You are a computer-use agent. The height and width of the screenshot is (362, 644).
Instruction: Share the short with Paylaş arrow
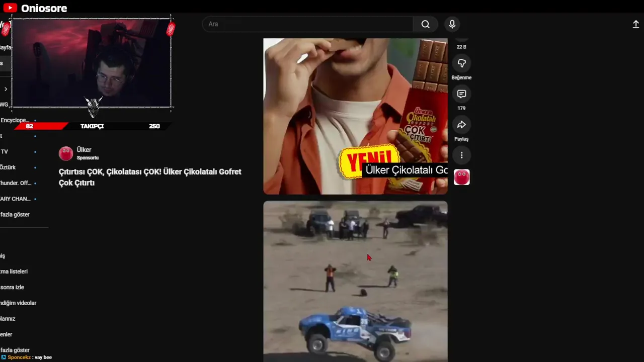point(461,125)
